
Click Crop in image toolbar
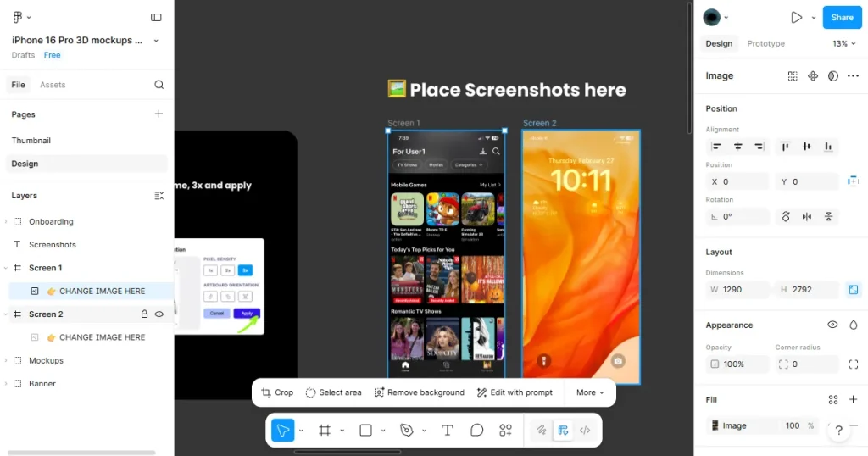point(277,392)
